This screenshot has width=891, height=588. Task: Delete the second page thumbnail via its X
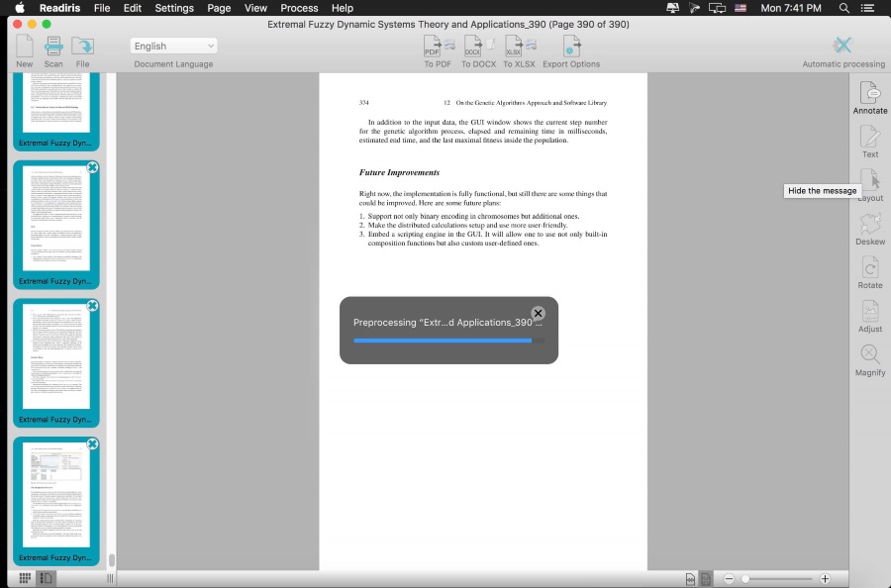coord(93,167)
